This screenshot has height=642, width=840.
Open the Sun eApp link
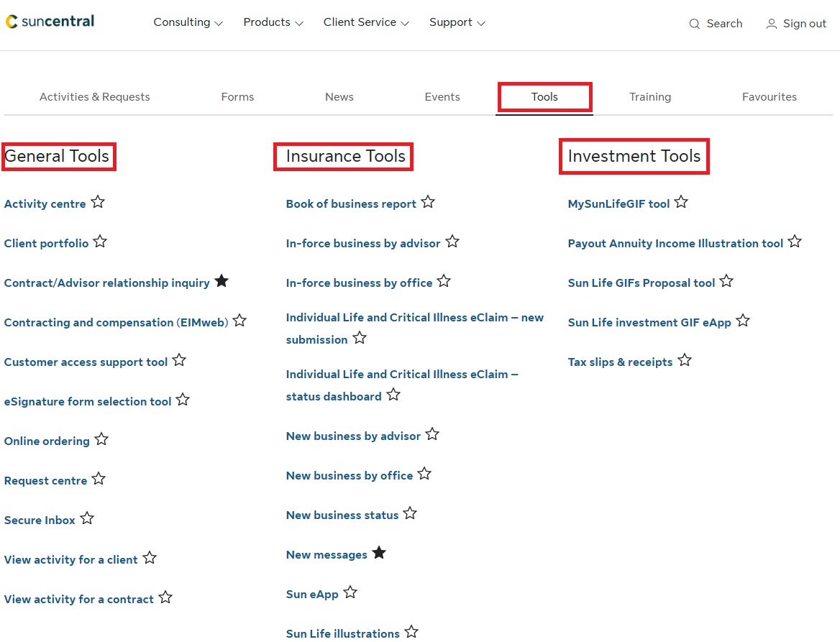pos(312,595)
